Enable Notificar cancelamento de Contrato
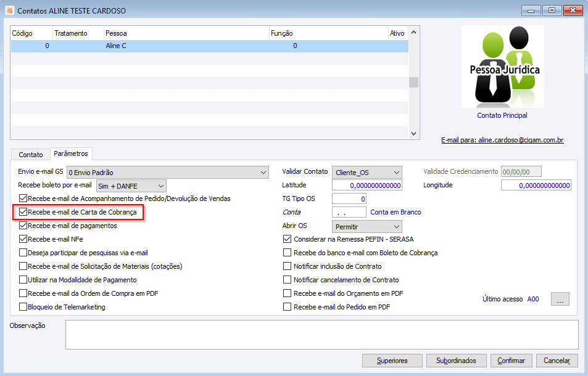588x376 pixels. (288, 280)
